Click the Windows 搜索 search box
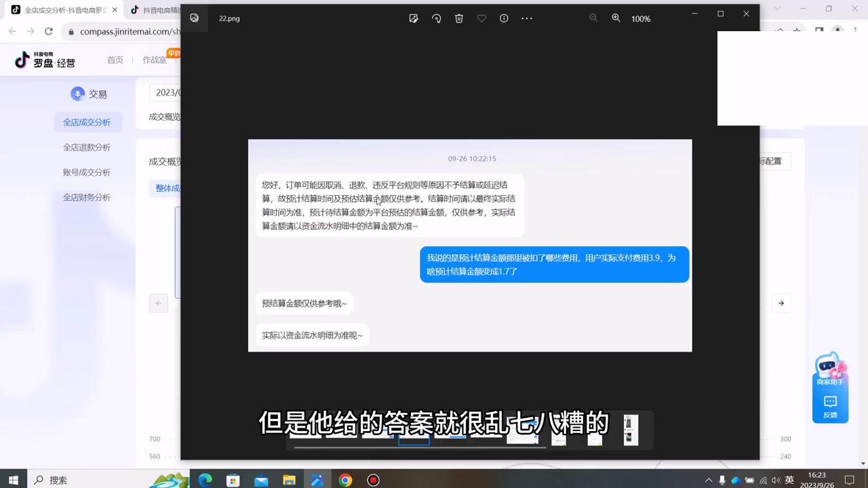This screenshot has height=488, width=868. coord(58,481)
